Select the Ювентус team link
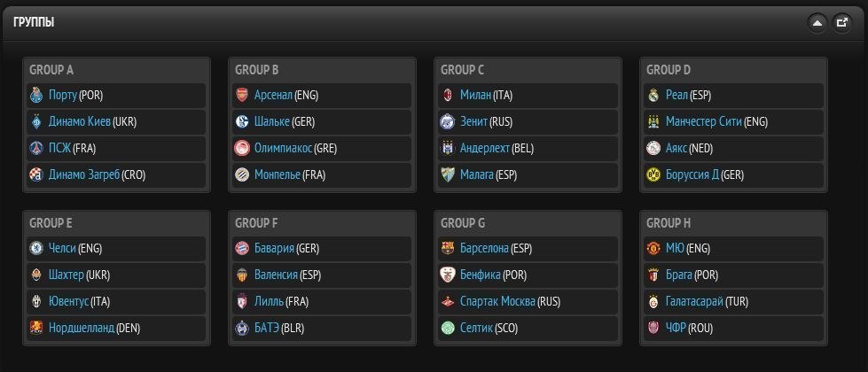The width and height of the screenshot is (868, 372). (74, 302)
